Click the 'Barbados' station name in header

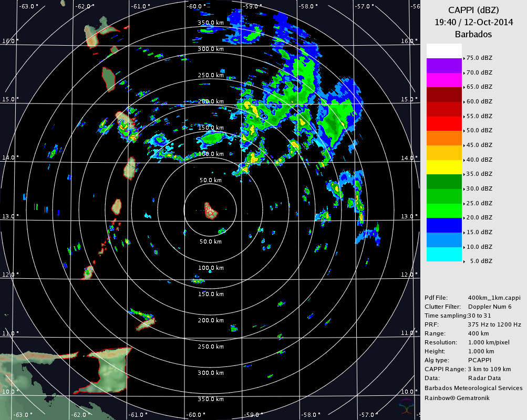coord(473,34)
